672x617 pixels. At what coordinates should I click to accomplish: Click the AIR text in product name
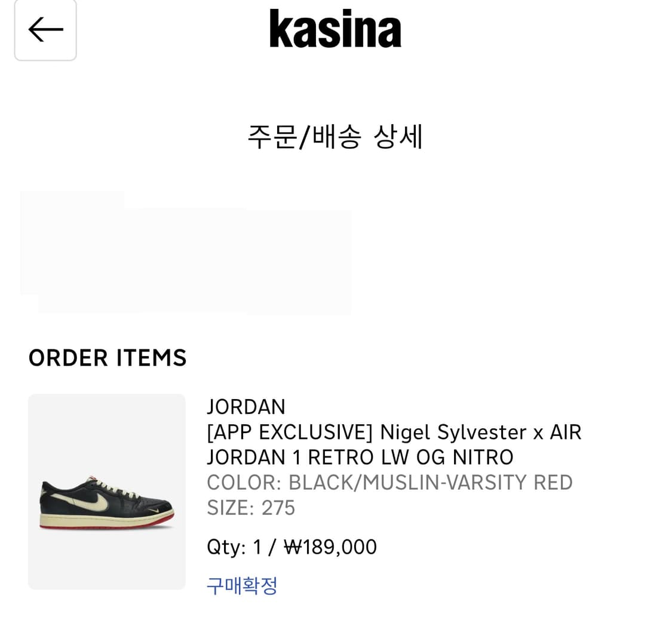pos(565,432)
